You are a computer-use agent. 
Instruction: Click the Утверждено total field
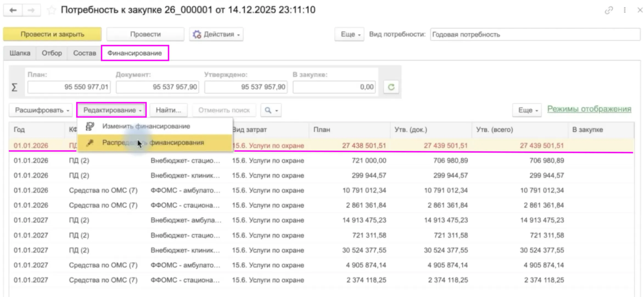[246, 87]
